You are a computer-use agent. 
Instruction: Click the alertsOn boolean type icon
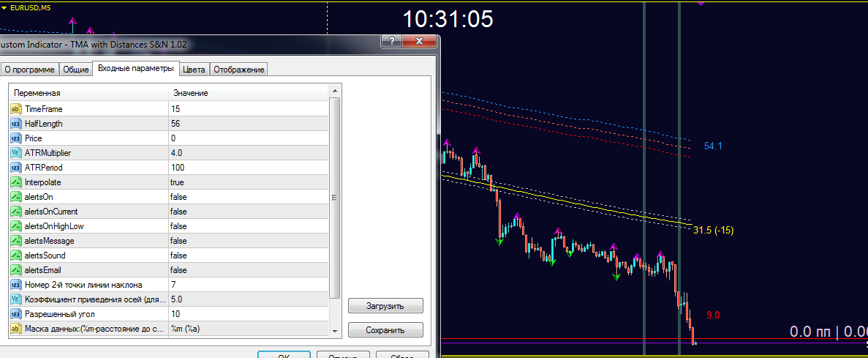pos(15,197)
